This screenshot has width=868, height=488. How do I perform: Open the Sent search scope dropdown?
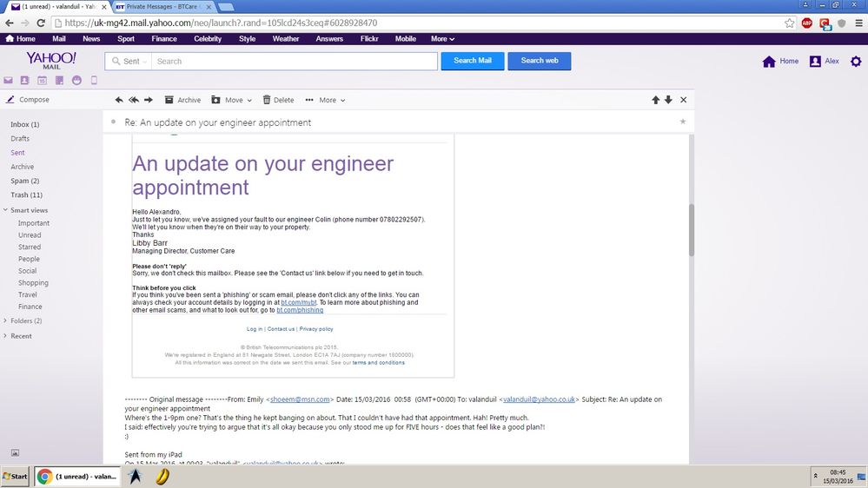(x=130, y=62)
